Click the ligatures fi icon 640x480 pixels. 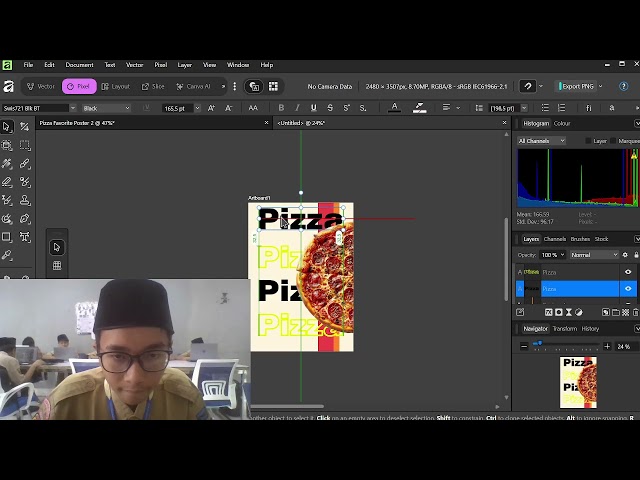tap(589, 108)
